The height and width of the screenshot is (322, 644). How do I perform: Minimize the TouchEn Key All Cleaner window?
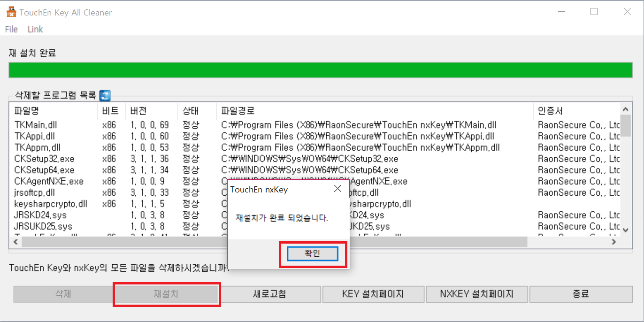pyautogui.click(x=561, y=12)
